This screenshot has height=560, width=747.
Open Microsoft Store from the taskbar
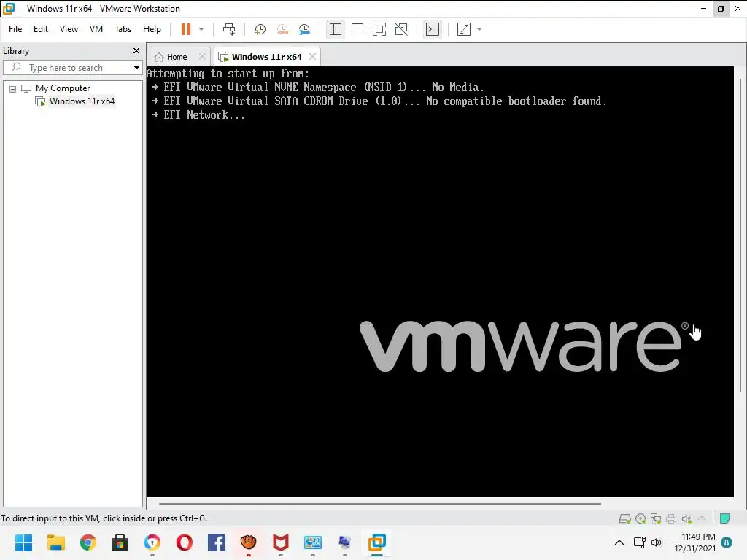[120, 542]
